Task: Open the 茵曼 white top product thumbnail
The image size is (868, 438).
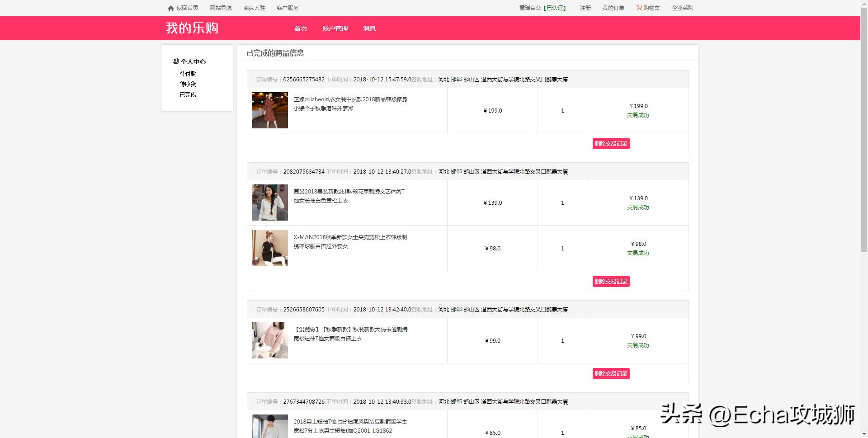Action: coord(270,203)
